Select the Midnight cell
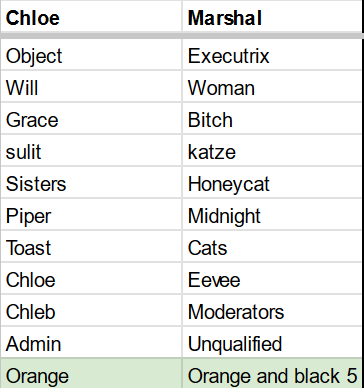 click(x=273, y=214)
